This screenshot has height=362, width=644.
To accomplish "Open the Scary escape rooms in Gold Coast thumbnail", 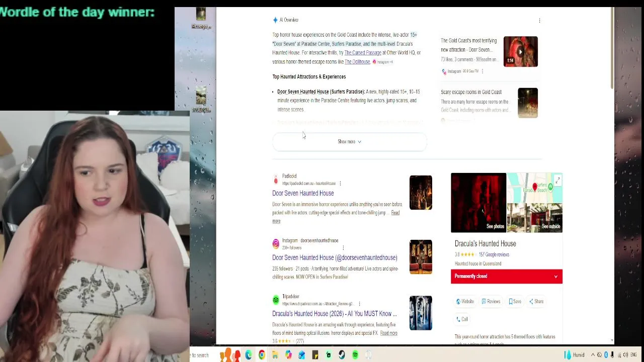I will tap(528, 103).
